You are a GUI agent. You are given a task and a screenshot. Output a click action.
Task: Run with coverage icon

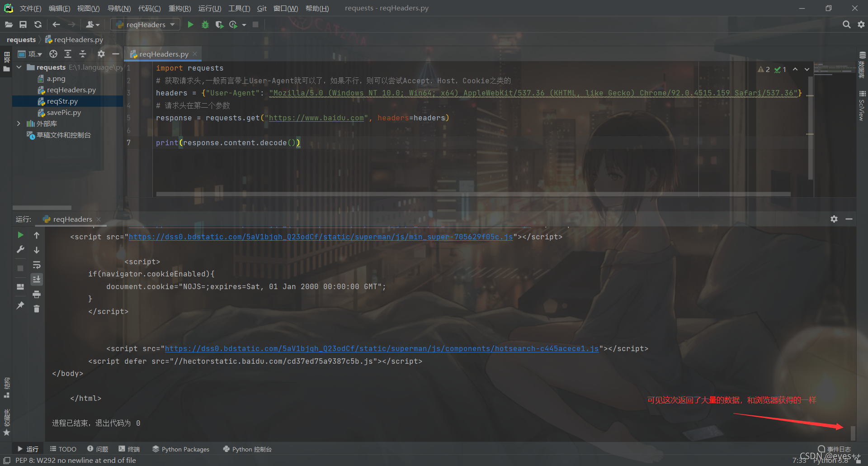coord(219,24)
